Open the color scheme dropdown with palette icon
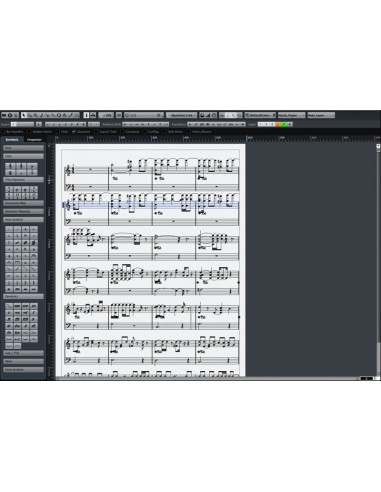381x492 pixels. 260,115
